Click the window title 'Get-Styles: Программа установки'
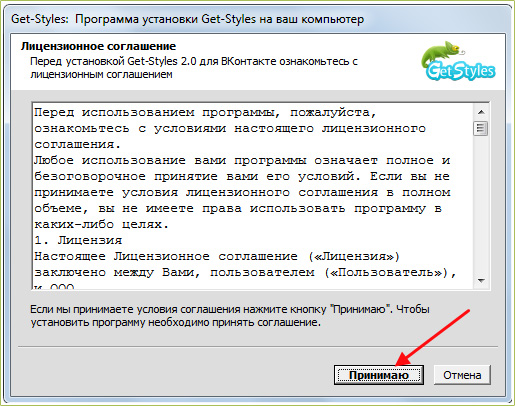Screen dimensions: 515x406 click(187, 19)
